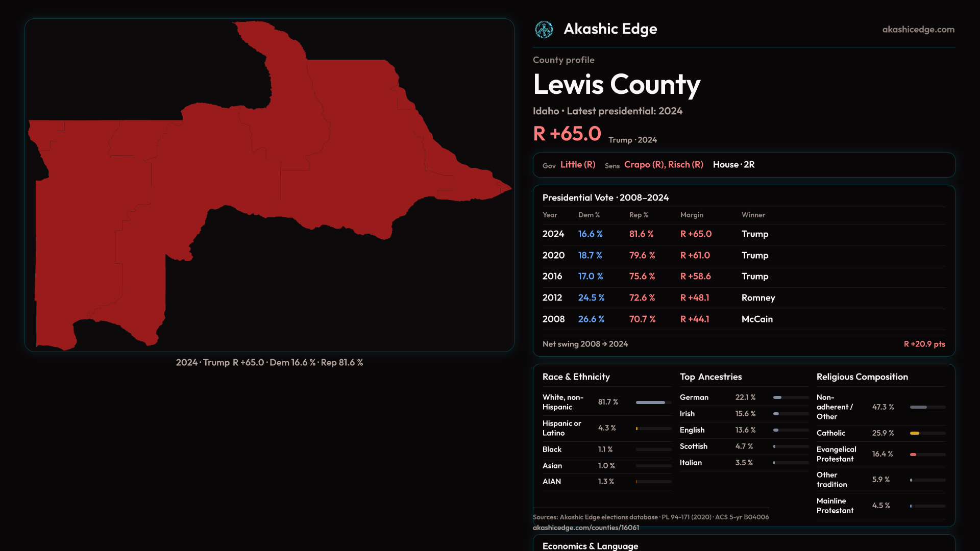
Task: Click the map caption below the county map
Action: point(269,363)
